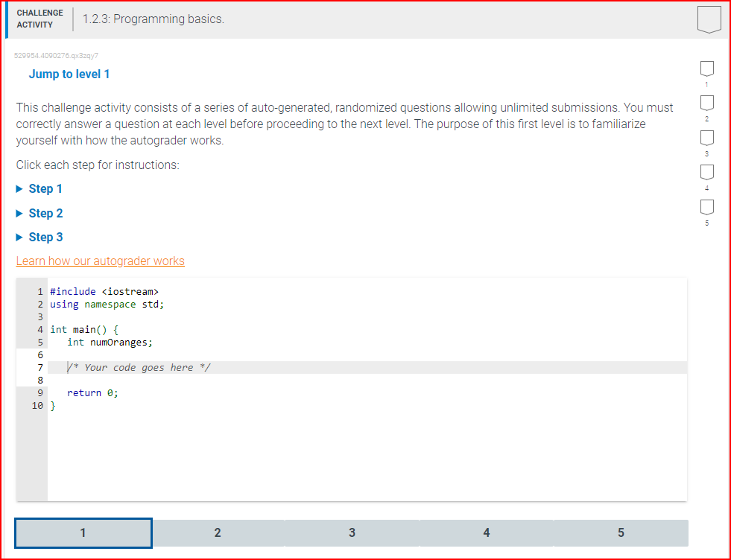Viewport: 731px width, 560px height.
Task: Select the level 5 button
Action: [x=621, y=532]
